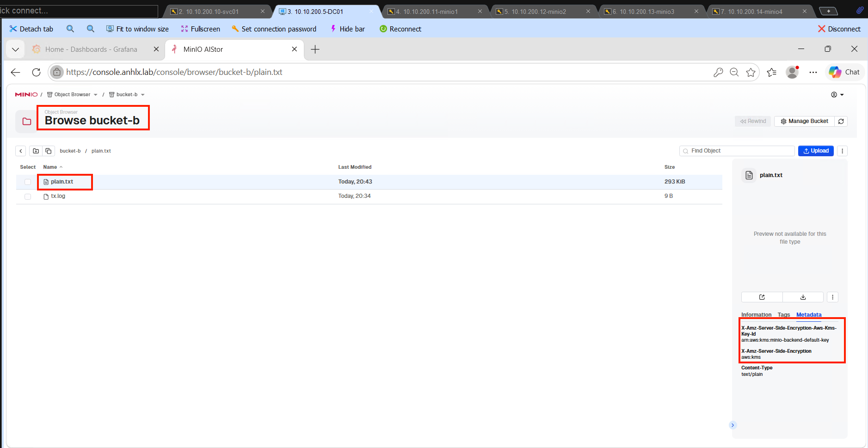This screenshot has height=448, width=868.
Task: Copy path with the copy icon
Action: (x=49, y=151)
